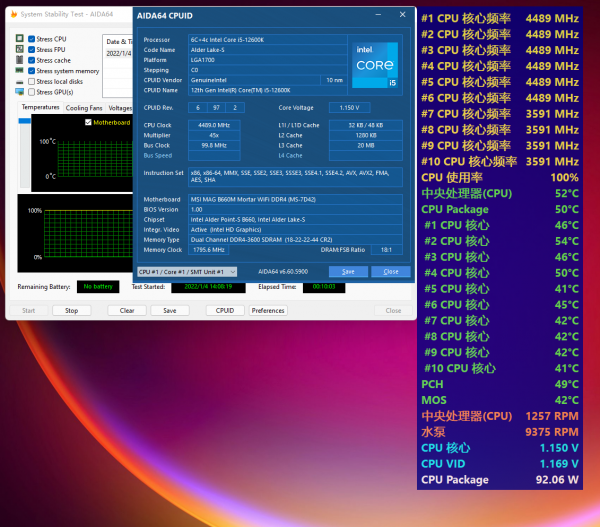Click the CPU Clock value 4489.0 MHz
Viewport: 600px width, 527px height.
(214, 125)
